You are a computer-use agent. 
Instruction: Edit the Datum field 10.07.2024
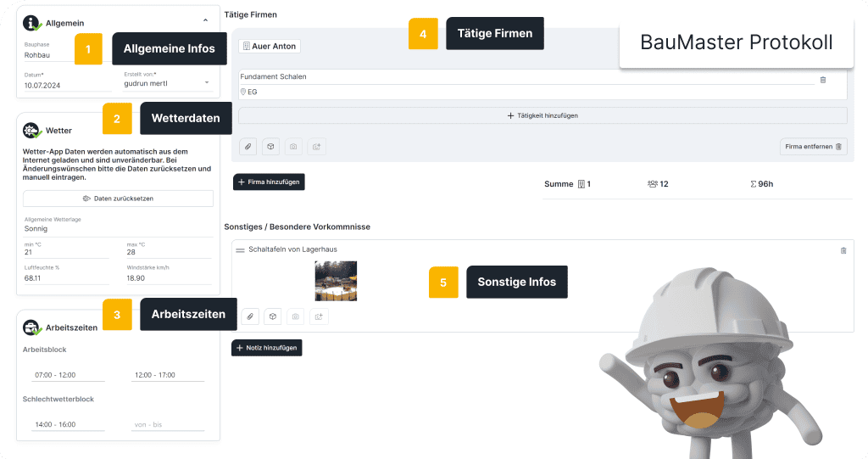[x=66, y=86]
